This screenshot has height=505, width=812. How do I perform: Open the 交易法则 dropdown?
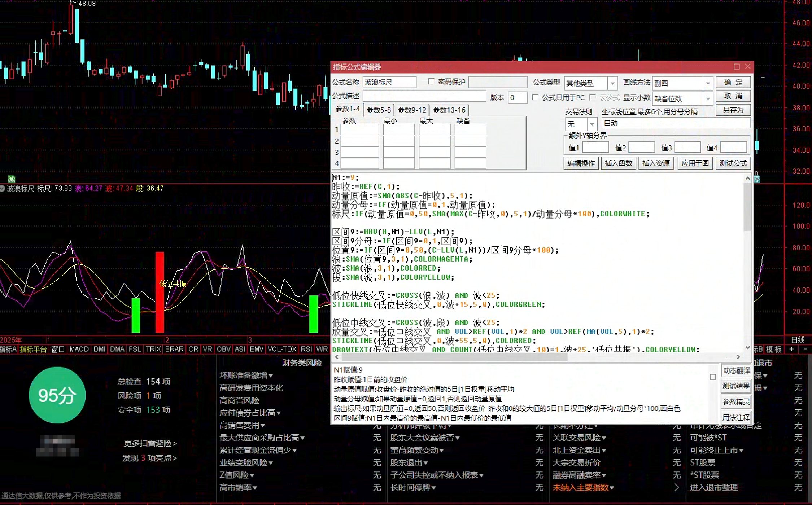592,124
